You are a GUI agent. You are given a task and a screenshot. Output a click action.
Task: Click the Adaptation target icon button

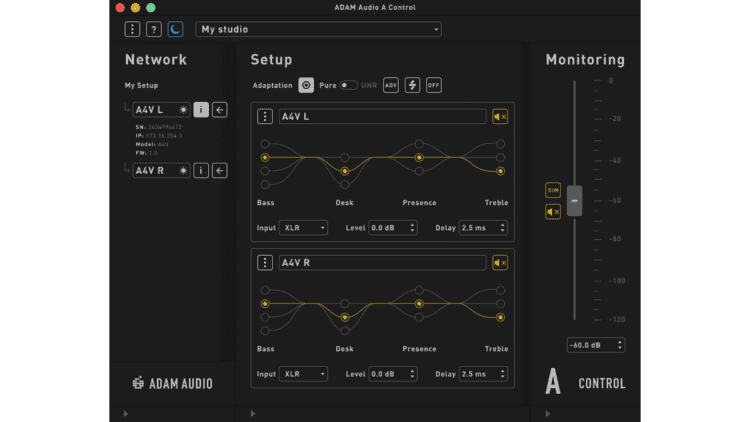tap(306, 85)
